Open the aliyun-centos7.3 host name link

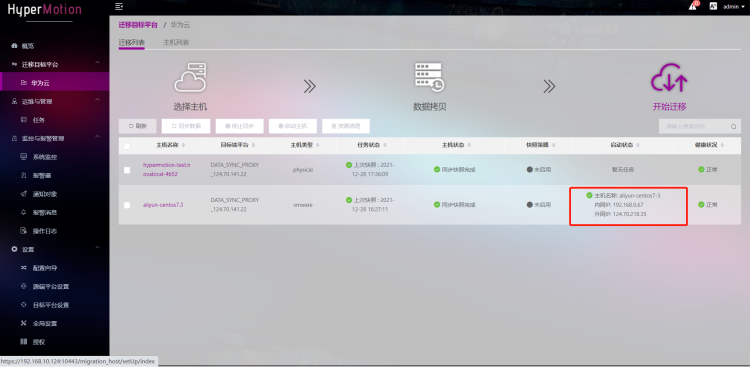163,205
